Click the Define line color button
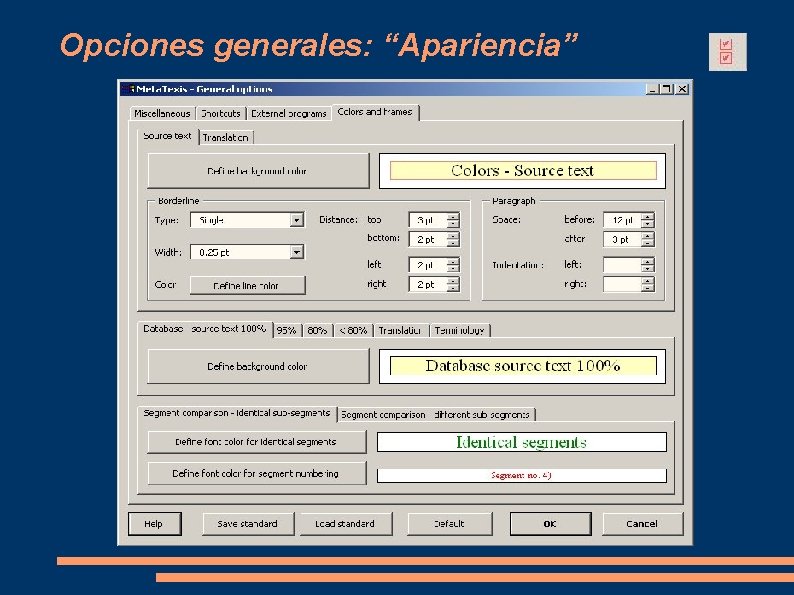Viewport: 794px width, 595px height. coord(248,285)
